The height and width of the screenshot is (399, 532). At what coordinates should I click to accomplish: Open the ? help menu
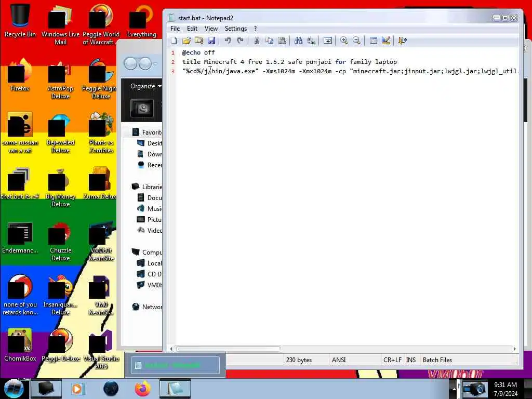256,29
